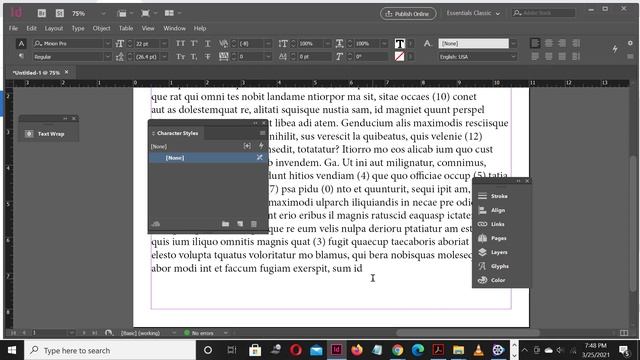Create new character style icon
This screenshot has height=360, width=640.
(240, 224)
